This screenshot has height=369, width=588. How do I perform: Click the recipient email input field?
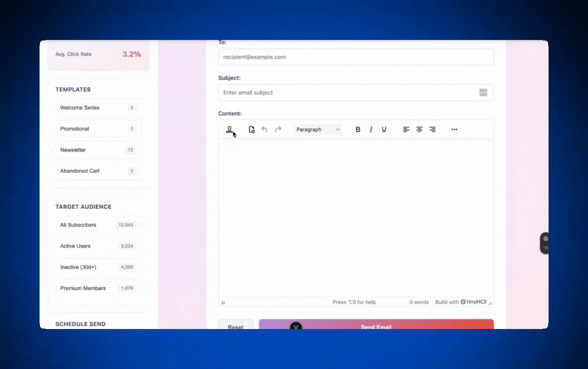click(356, 57)
